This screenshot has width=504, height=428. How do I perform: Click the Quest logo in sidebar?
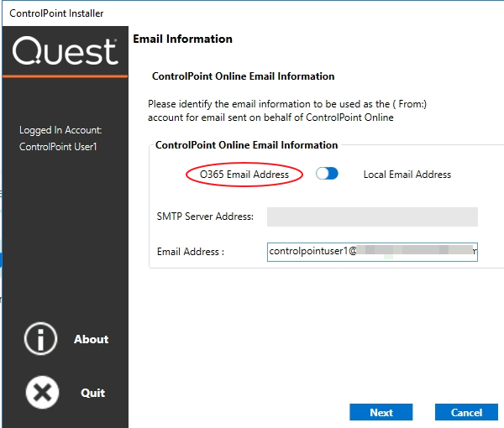pyautogui.click(x=65, y=53)
